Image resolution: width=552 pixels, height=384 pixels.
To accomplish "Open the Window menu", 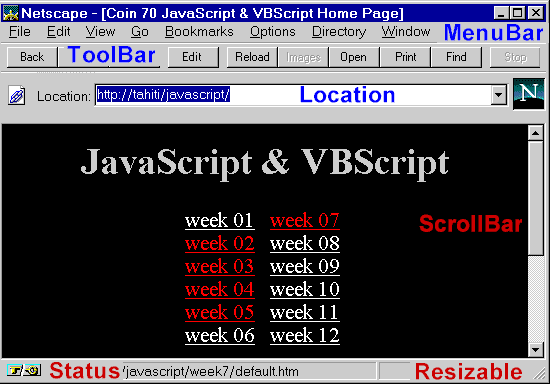I will click(x=406, y=32).
